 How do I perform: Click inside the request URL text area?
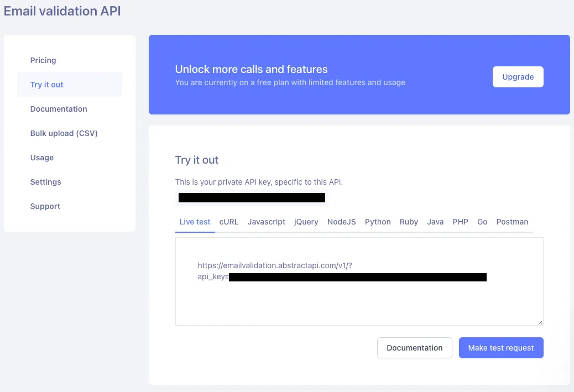pos(359,281)
